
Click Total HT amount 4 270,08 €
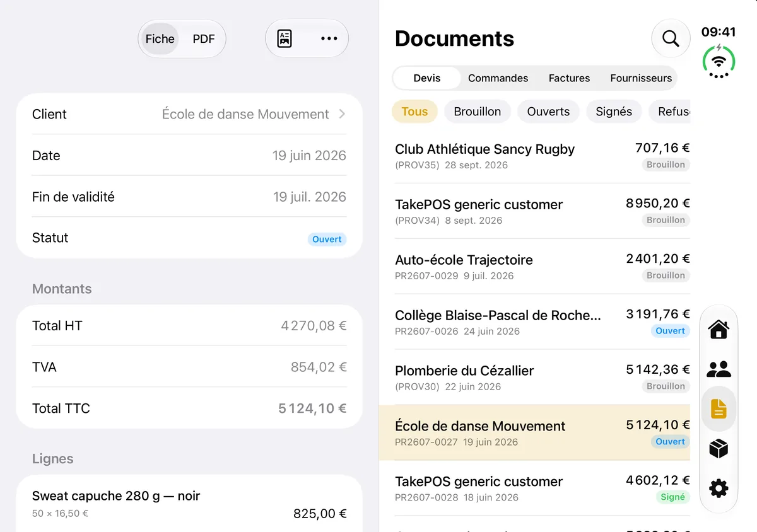point(314,326)
